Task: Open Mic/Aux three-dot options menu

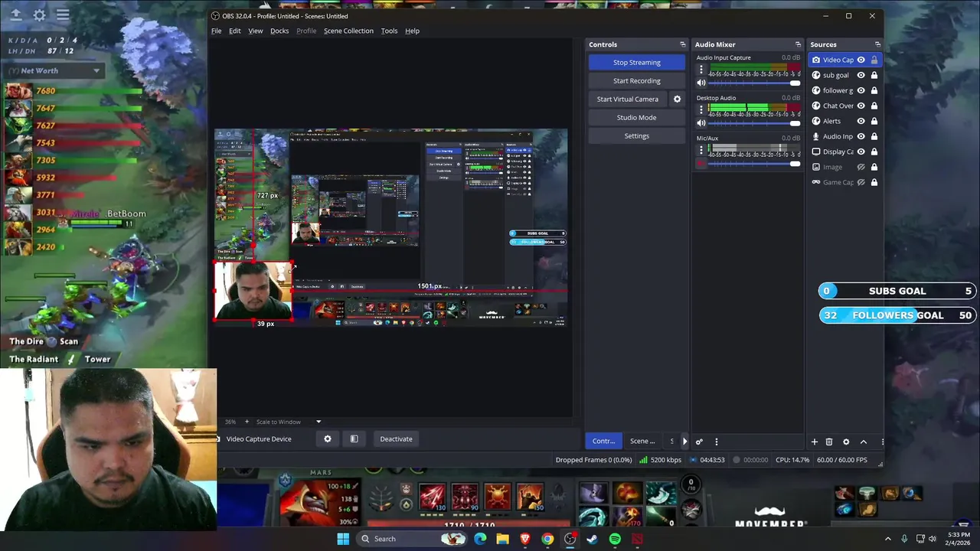Action: pyautogui.click(x=701, y=150)
